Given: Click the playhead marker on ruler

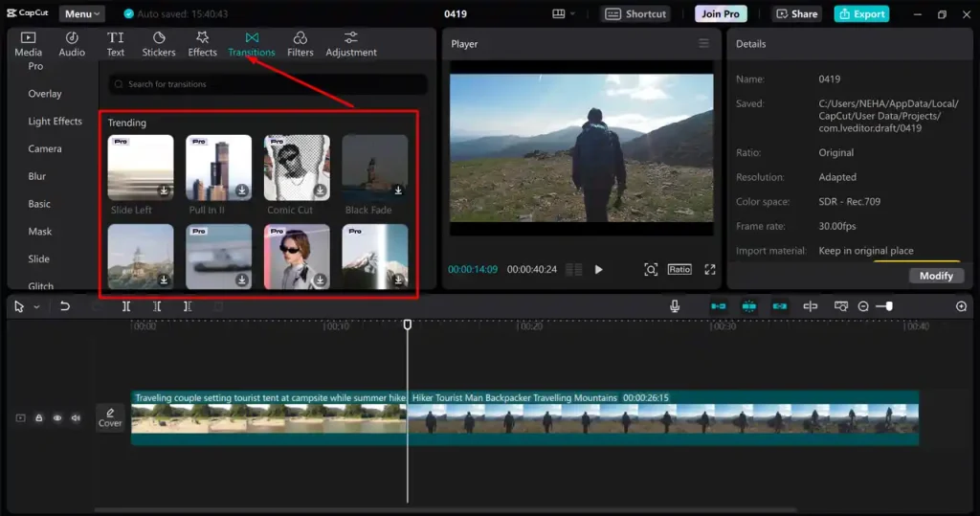Looking at the screenshot, I should pyautogui.click(x=408, y=325).
